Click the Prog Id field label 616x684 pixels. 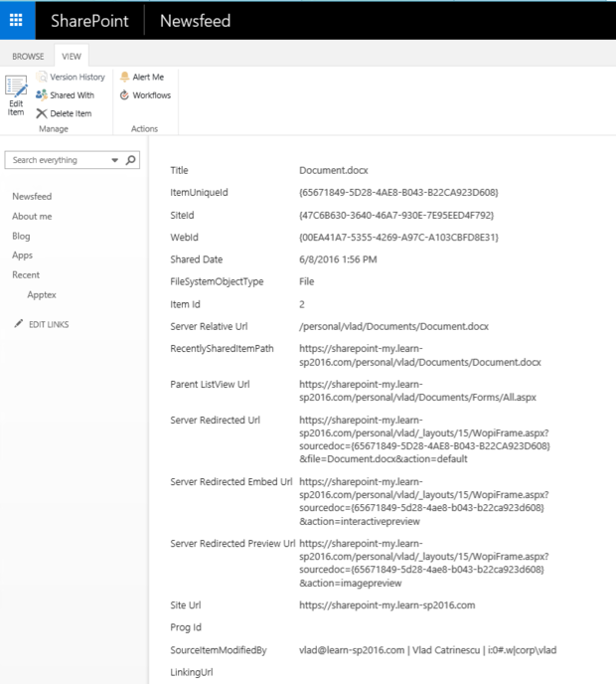[x=186, y=627]
